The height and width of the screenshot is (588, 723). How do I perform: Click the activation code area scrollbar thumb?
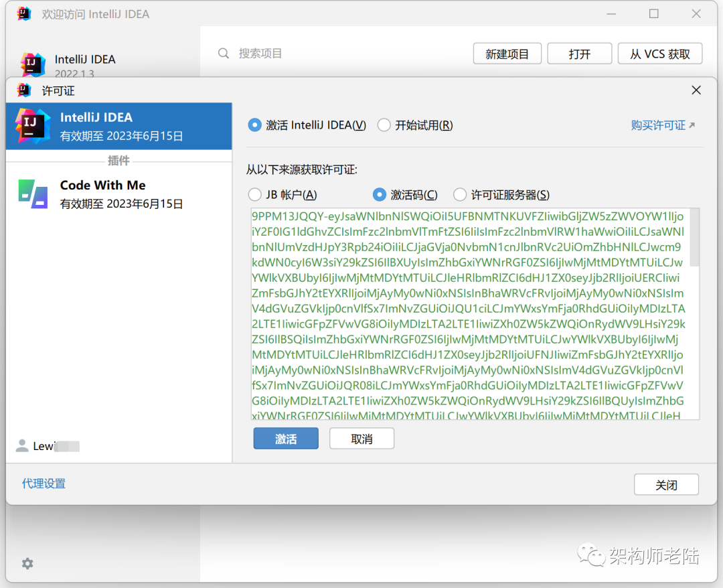tap(695, 238)
